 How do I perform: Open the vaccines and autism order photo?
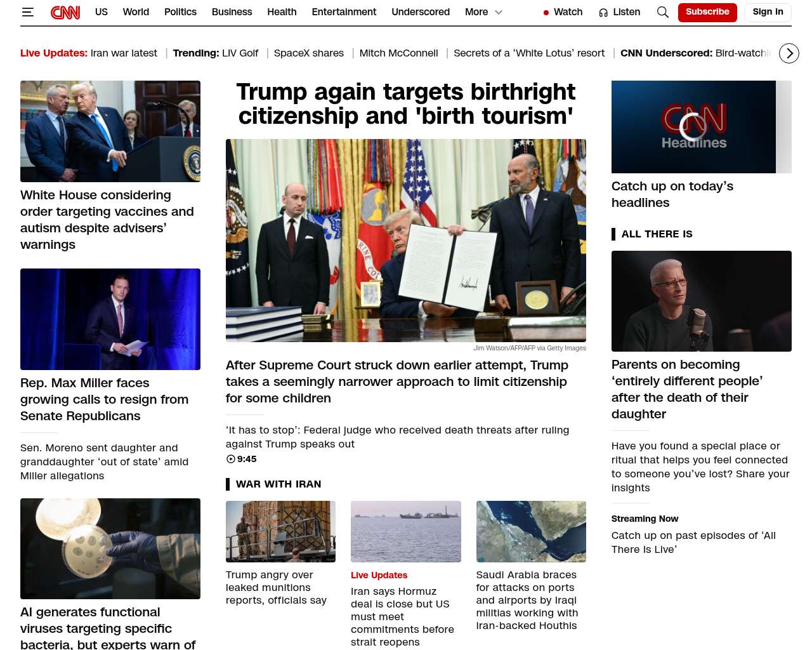click(110, 131)
